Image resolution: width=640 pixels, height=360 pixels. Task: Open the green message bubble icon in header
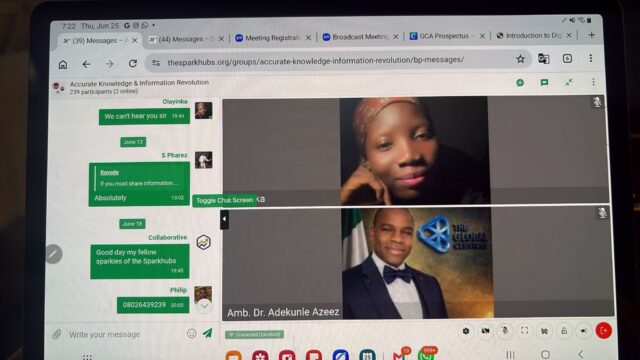544,82
